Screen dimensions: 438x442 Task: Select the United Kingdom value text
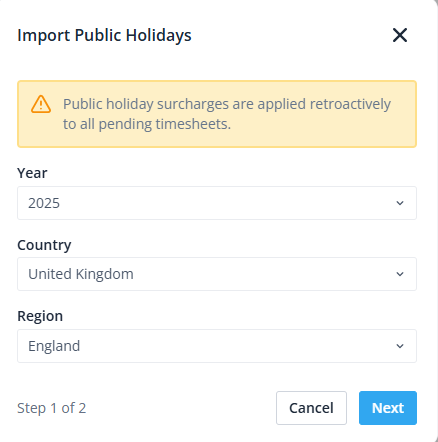click(81, 274)
